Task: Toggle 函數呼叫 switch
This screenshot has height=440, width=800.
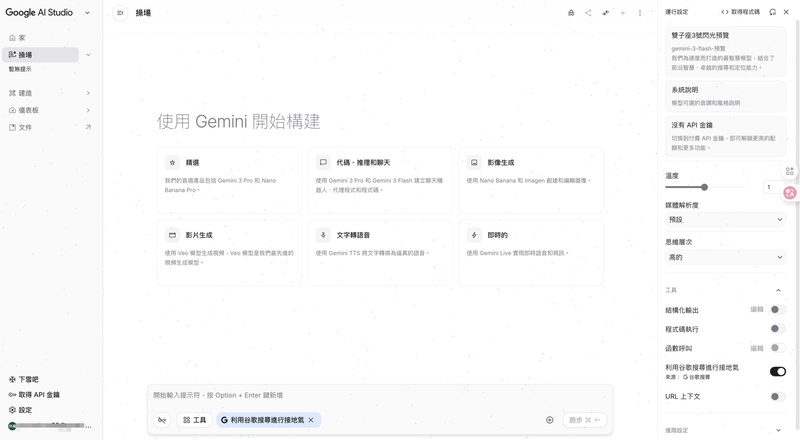Action: 778,348
